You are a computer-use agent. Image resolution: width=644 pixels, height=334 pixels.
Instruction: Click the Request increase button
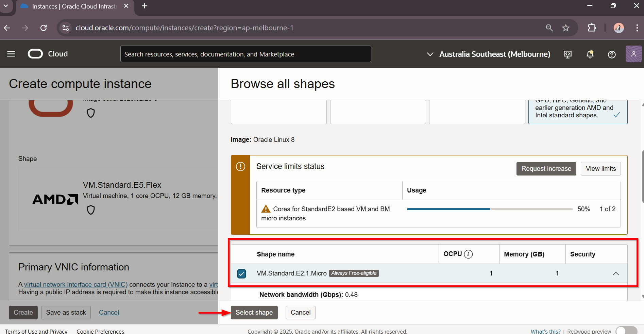click(x=546, y=169)
